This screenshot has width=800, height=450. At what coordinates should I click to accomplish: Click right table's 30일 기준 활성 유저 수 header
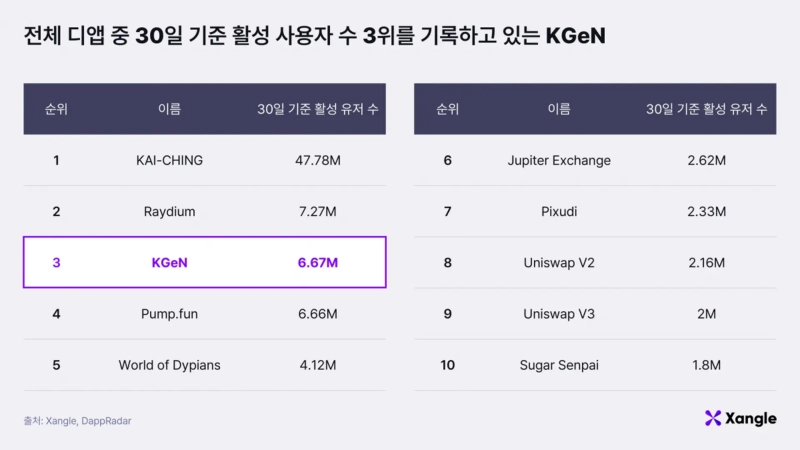pyautogui.click(x=706, y=109)
